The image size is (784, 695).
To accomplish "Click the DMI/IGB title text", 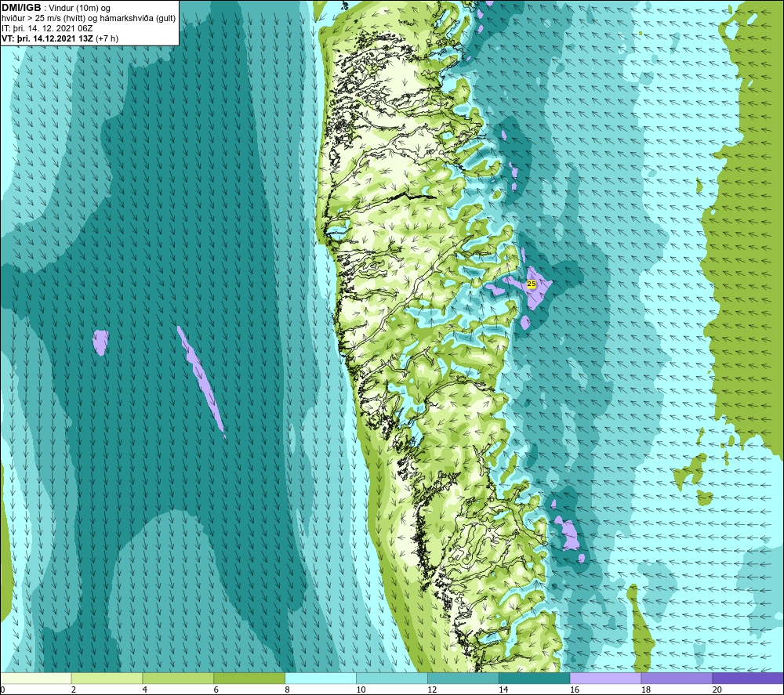I will coord(21,8).
